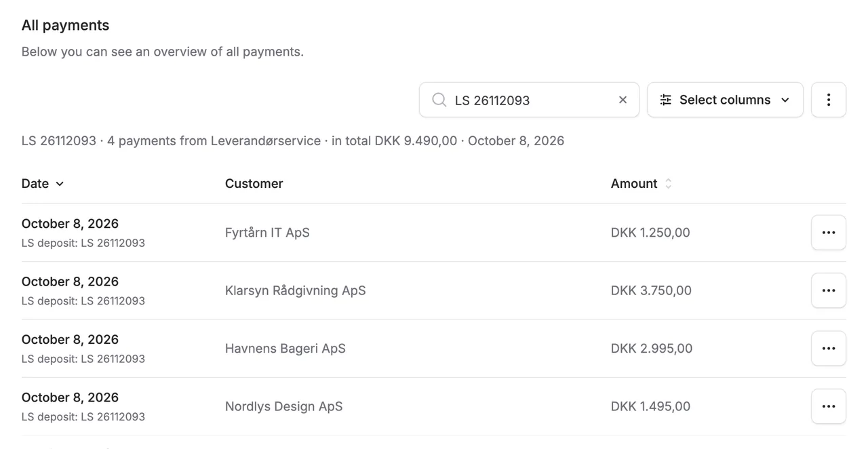Screen dimensions: 868x449
Task: Click the sliders icon in Select columns
Action: [666, 100]
